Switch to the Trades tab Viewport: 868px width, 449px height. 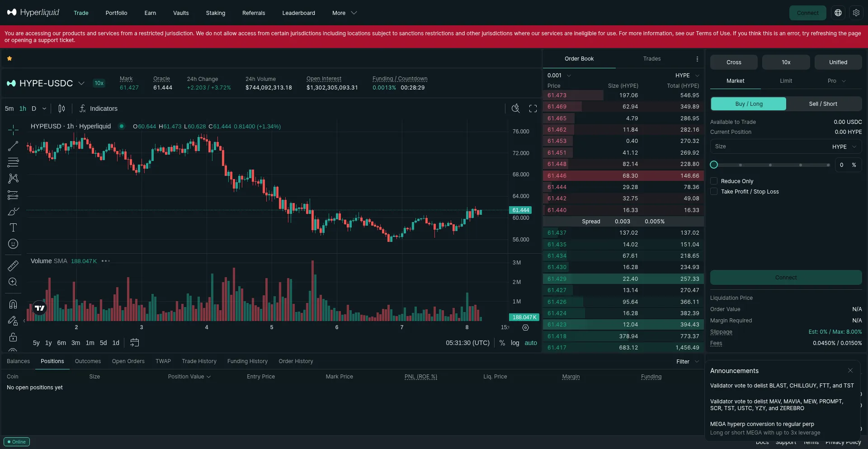[x=652, y=59]
